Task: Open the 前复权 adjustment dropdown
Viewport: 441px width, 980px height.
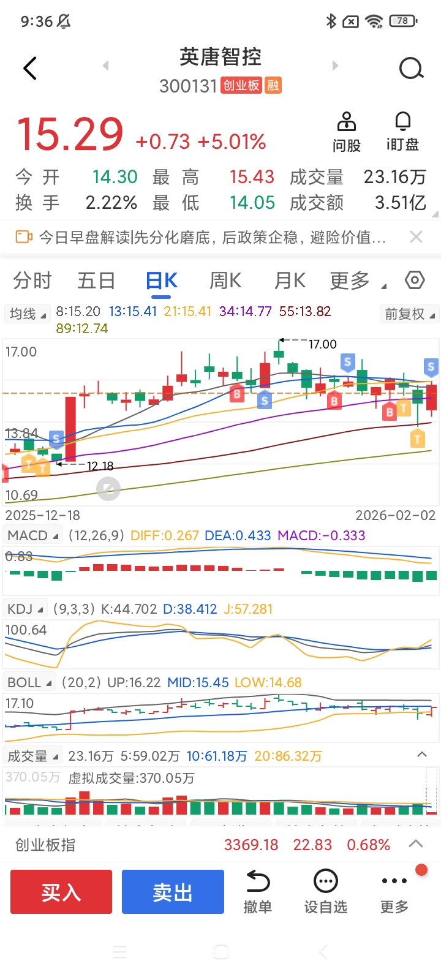Action: pos(409,314)
